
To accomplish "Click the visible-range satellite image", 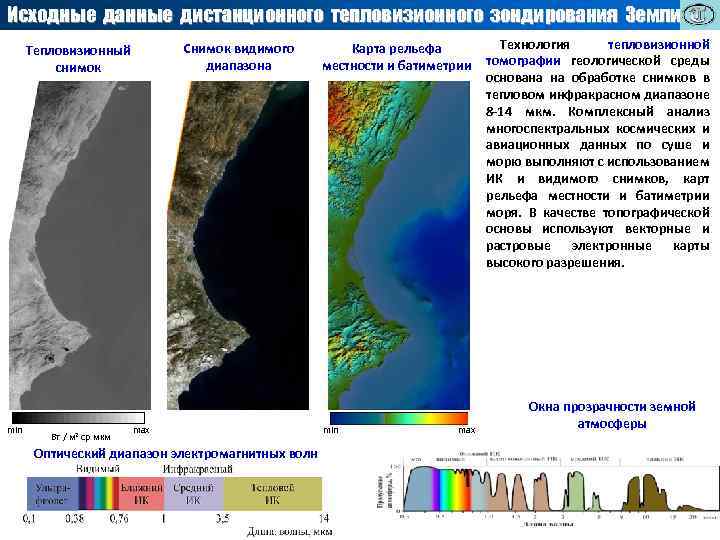I will (x=238, y=245).
